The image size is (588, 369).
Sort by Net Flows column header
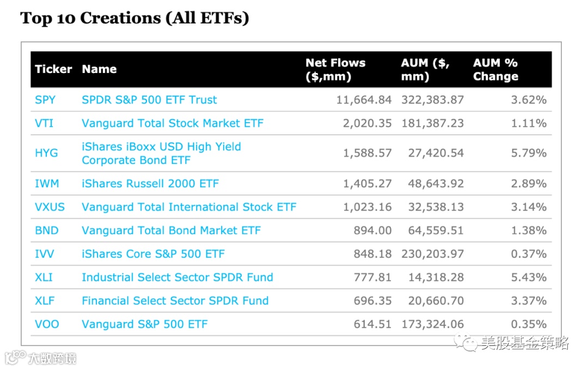pyautogui.click(x=335, y=70)
